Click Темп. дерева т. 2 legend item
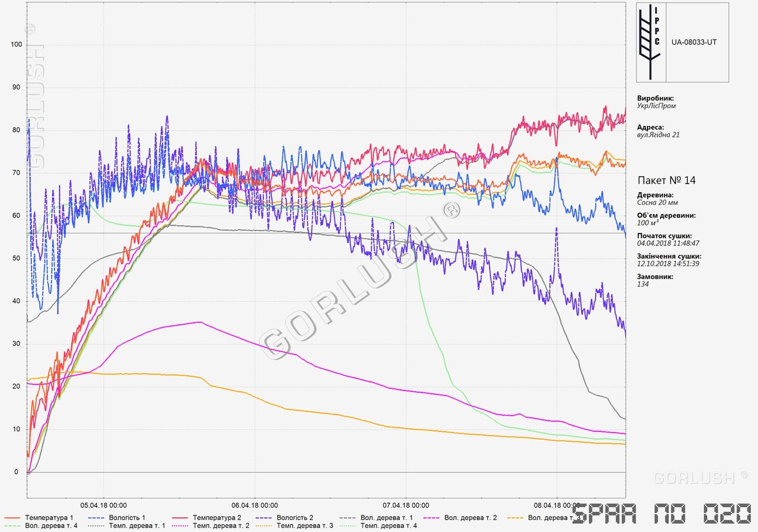 click(x=220, y=525)
